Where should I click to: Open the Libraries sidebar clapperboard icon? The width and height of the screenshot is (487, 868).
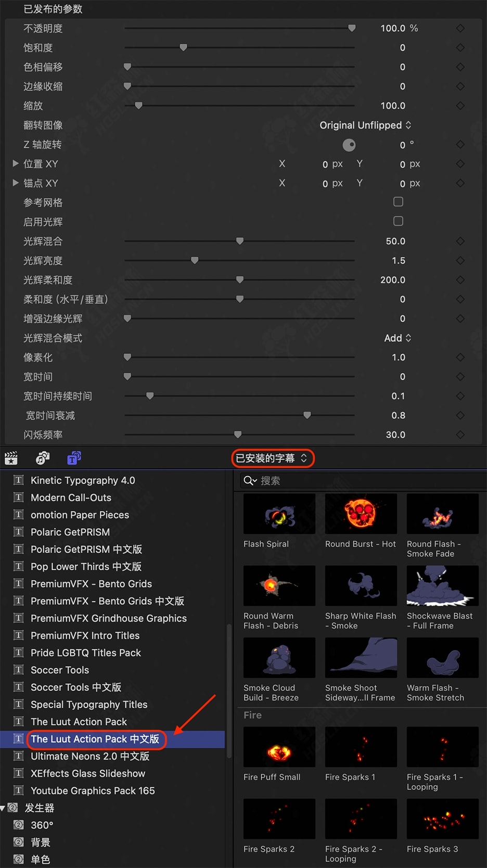tap(11, 458)
